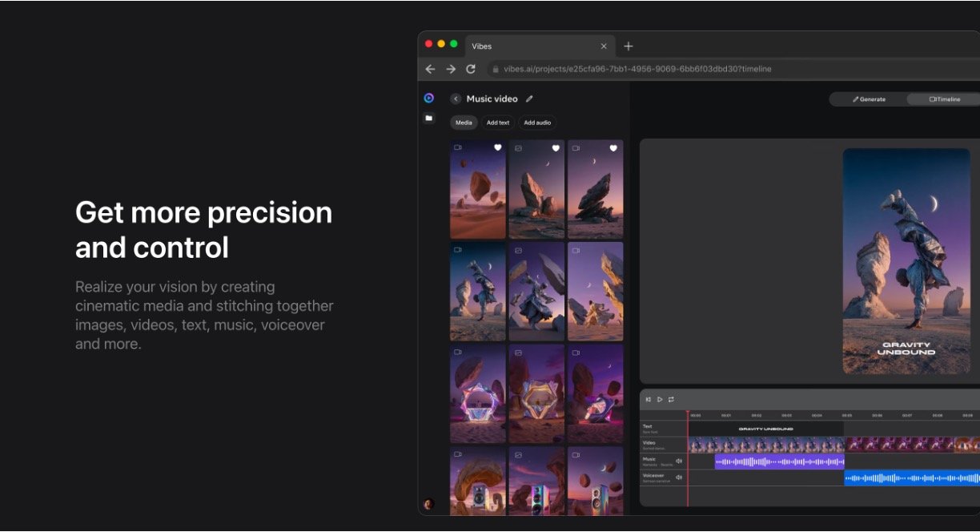Click the pencil icon next to Music video

tap(529, 99)
